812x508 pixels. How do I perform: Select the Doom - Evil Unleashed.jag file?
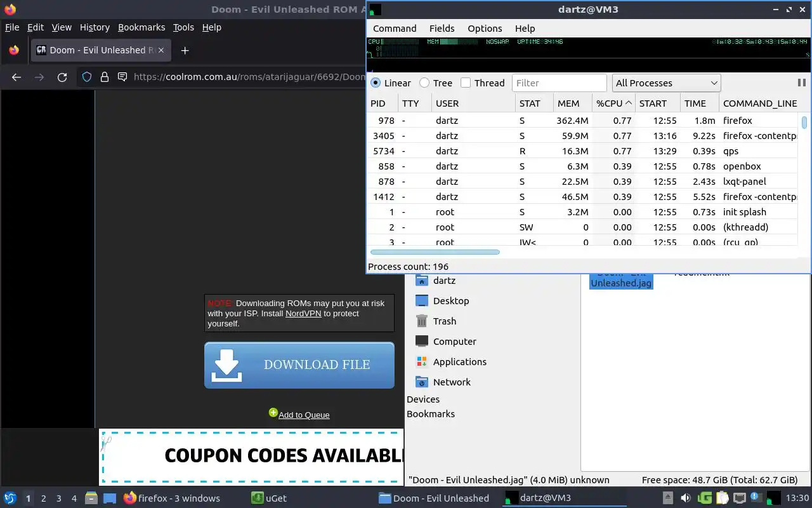pos(621,281)
